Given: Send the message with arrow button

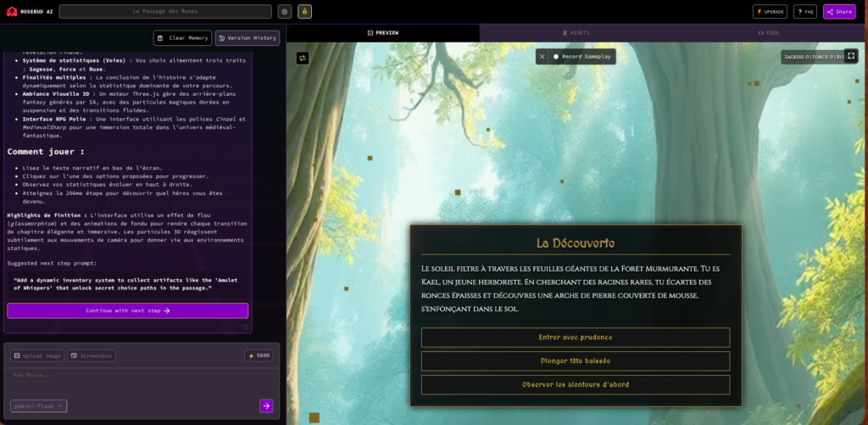Looking at the screenshot, I should click(266, 405).
